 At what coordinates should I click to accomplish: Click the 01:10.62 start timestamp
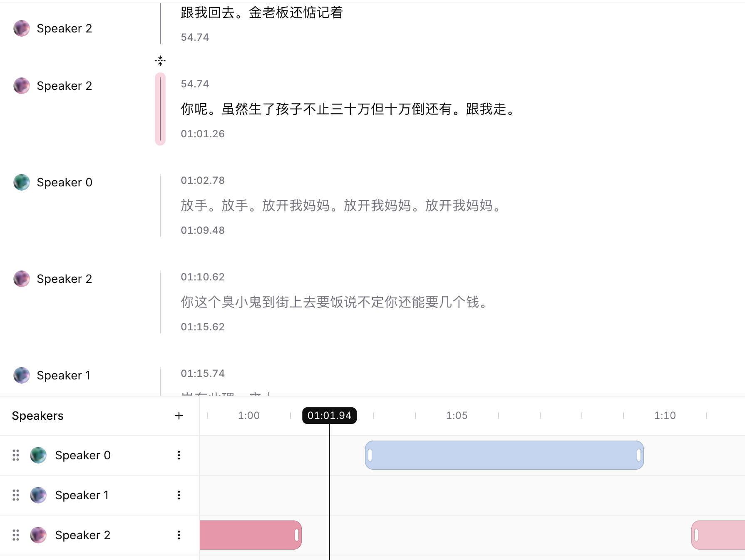point(203,277)
